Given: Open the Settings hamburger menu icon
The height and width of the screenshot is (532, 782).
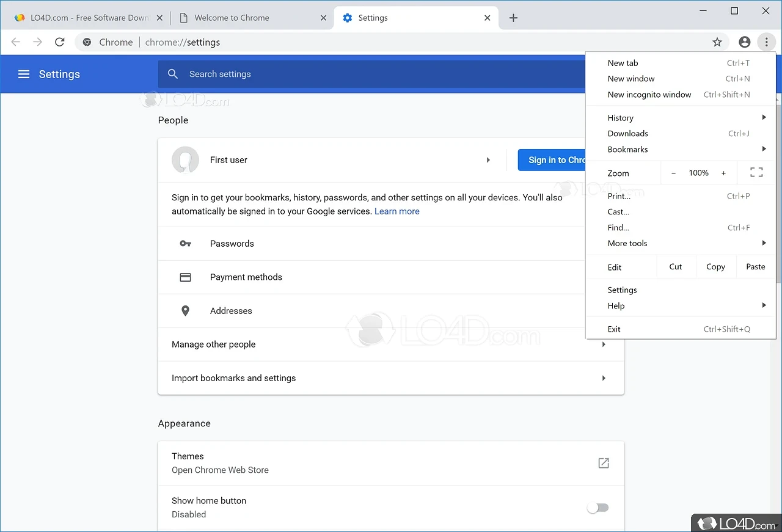Looking at the screenshot, I should 24,74.
